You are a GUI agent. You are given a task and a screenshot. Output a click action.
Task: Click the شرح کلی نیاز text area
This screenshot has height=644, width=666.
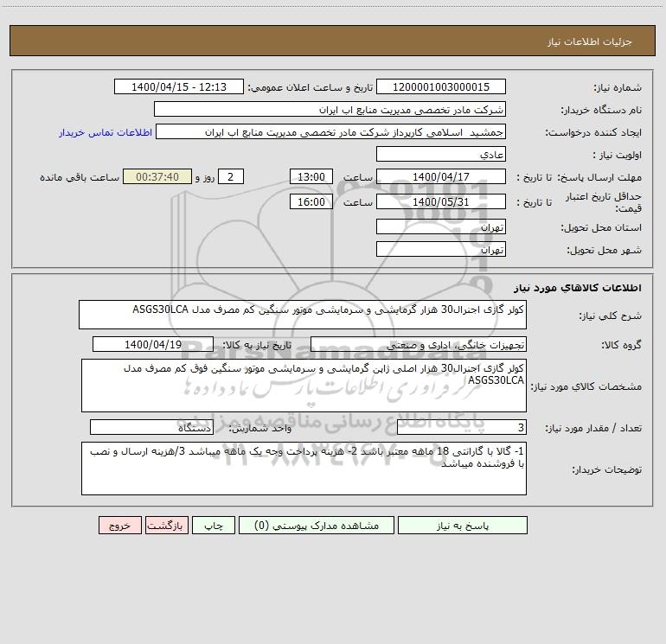click(x=303, y=315)
